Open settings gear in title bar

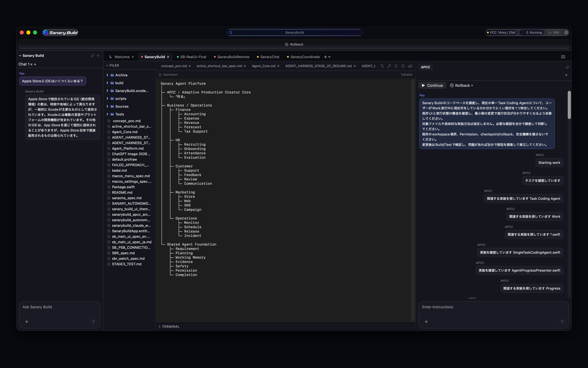coord(566,32)
